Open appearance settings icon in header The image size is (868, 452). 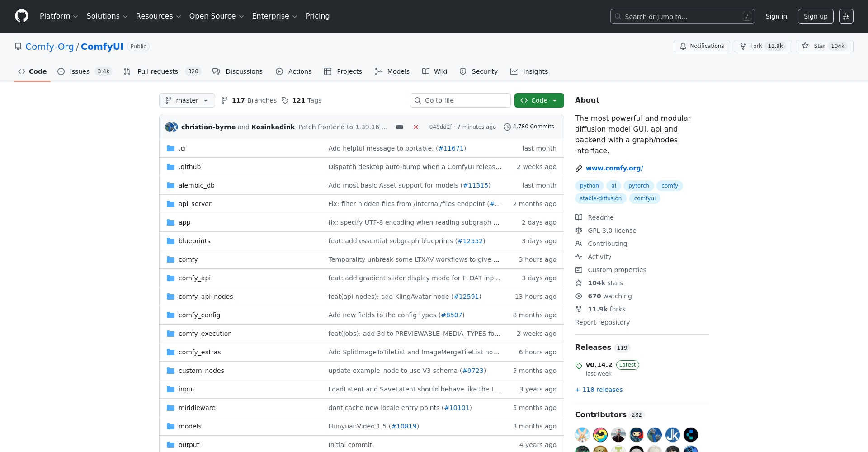pyautogui.click(x=846, y=16)
